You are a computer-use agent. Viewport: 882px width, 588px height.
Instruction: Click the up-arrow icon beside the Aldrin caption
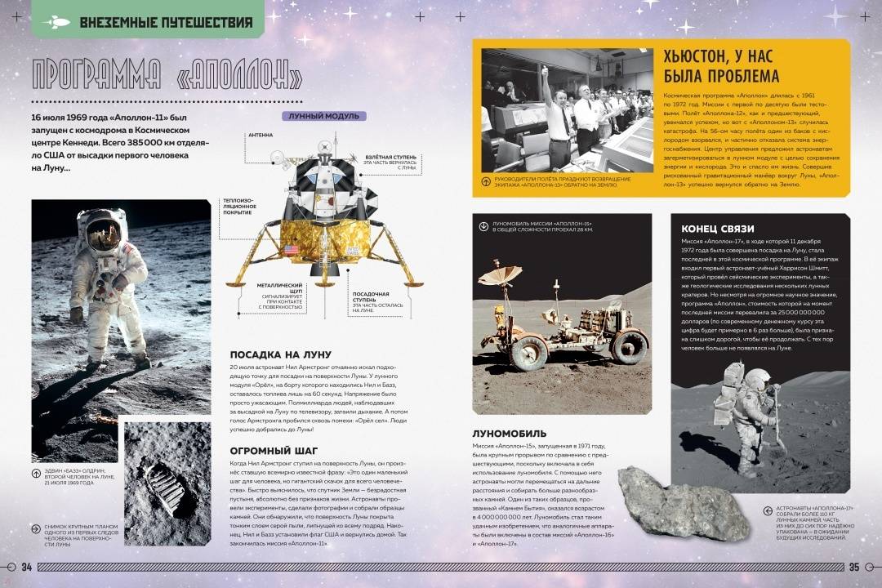click(37, 474)
